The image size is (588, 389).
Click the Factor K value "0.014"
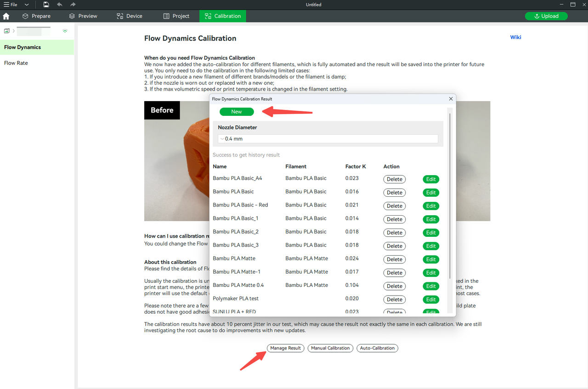352,218
